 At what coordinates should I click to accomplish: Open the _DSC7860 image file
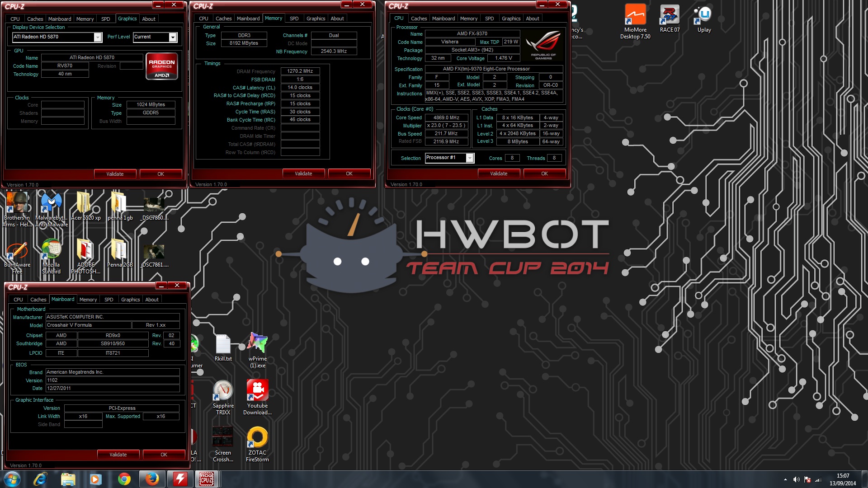pos(154,208)
